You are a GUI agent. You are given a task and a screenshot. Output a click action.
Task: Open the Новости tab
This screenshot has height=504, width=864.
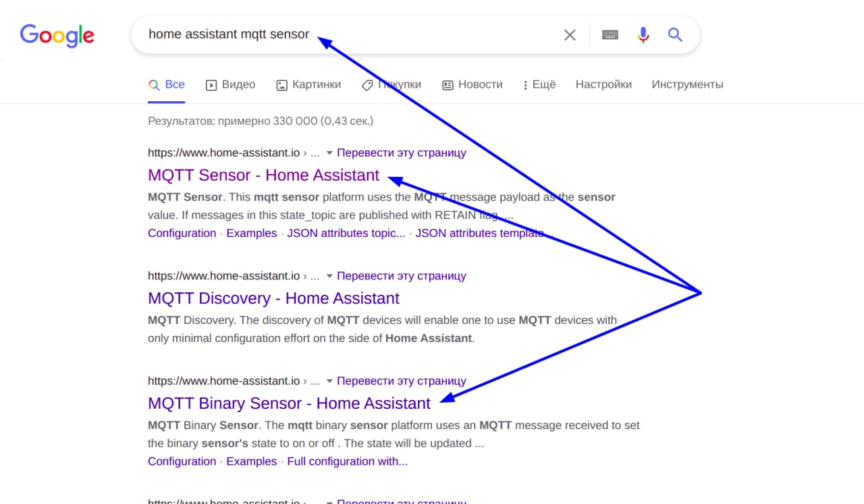(473, 85)
